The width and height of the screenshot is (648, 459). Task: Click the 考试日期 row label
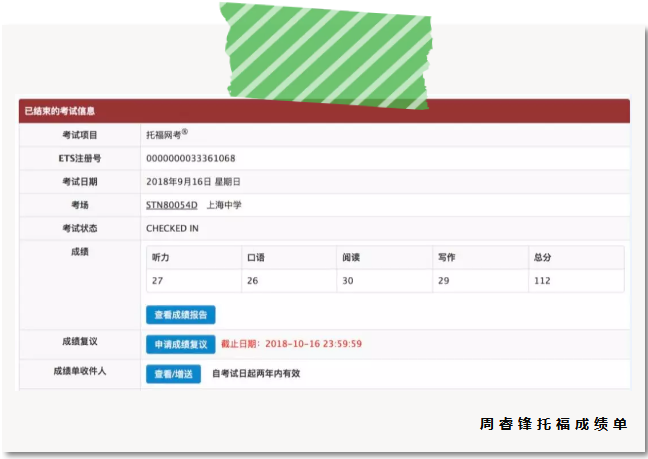coord(80,182)
